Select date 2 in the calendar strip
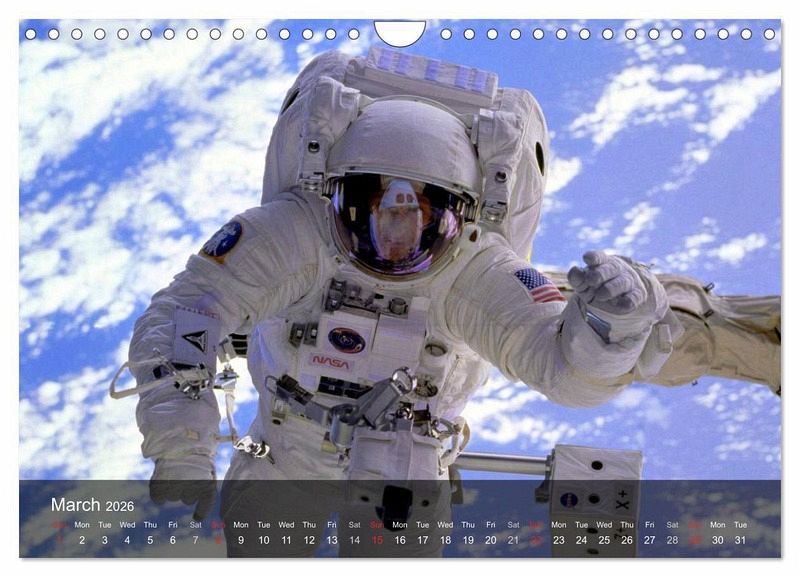 [82, 540]
